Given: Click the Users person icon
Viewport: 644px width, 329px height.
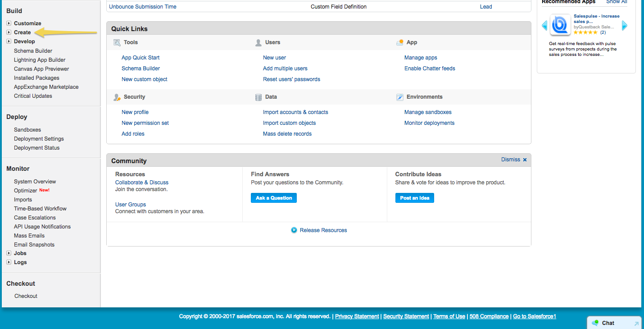Looking at the screenshot, I should [x=258, y=42].
